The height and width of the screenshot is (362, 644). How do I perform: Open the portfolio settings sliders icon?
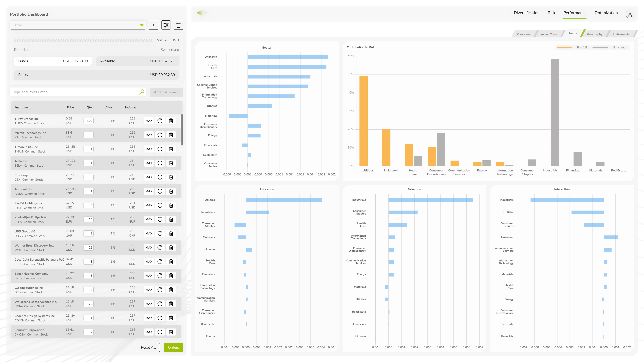[166, 25]
